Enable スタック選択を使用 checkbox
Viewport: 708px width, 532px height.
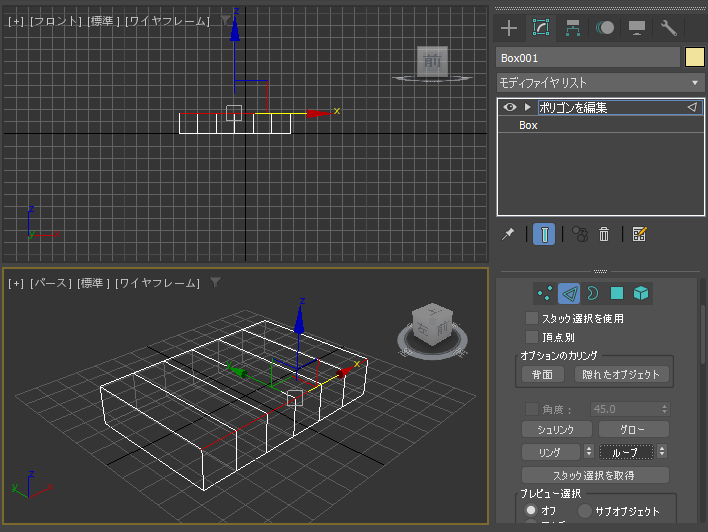click(532, 318)
